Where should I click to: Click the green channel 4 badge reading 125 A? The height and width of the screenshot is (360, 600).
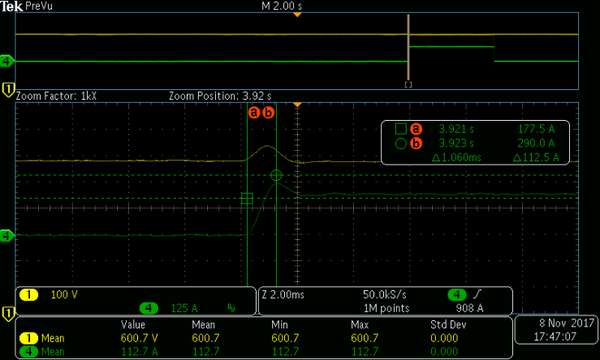pos(149,308)
